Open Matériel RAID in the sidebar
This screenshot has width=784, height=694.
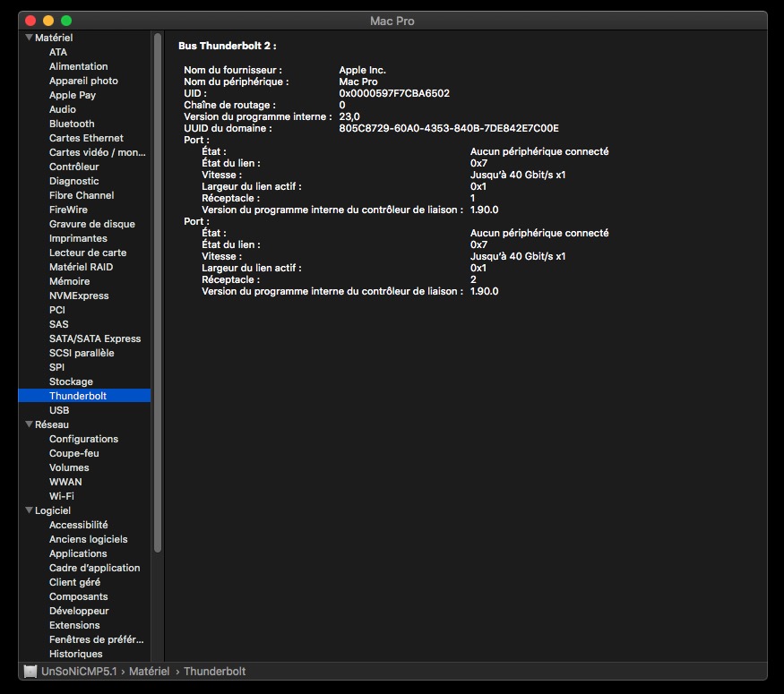[x=81, y=267]
